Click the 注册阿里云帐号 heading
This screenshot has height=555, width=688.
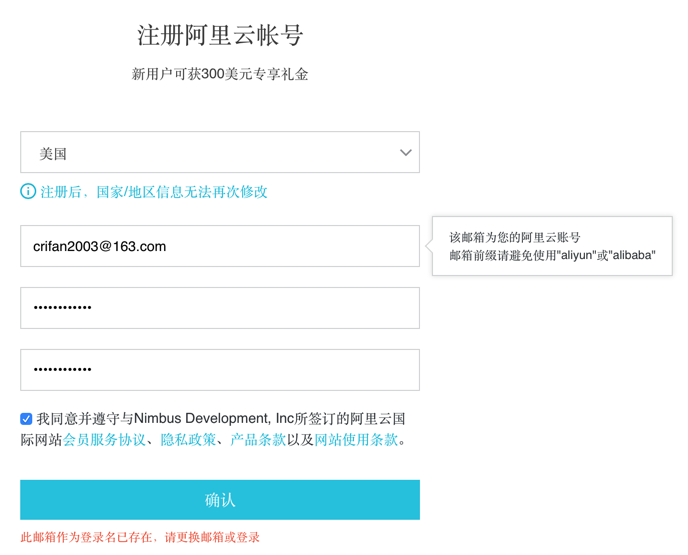[220, 35]
